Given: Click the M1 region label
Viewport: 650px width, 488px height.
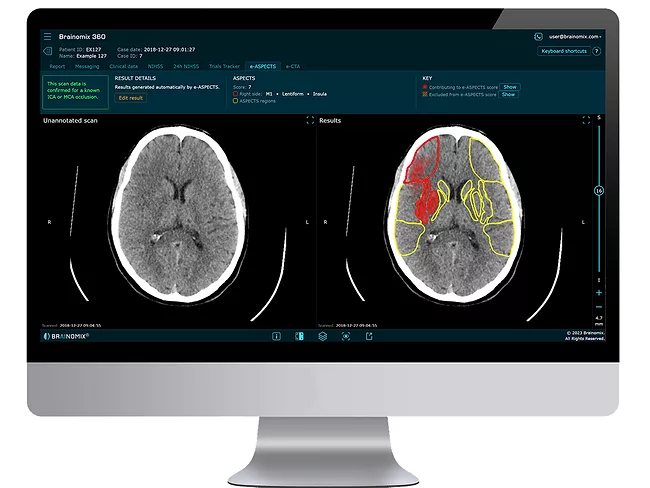Looking at the screenshot, I should pos(269,94).
